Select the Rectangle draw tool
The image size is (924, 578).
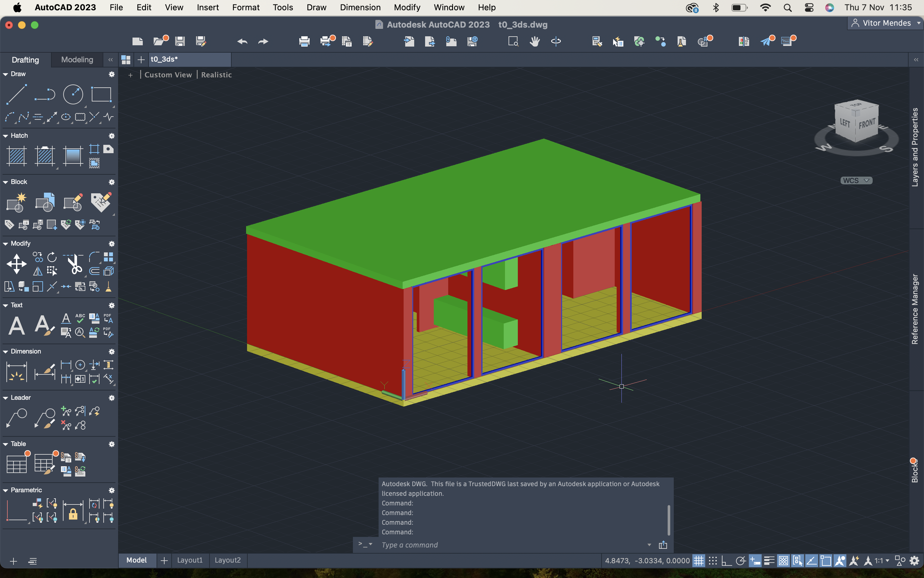pos(101,94)
